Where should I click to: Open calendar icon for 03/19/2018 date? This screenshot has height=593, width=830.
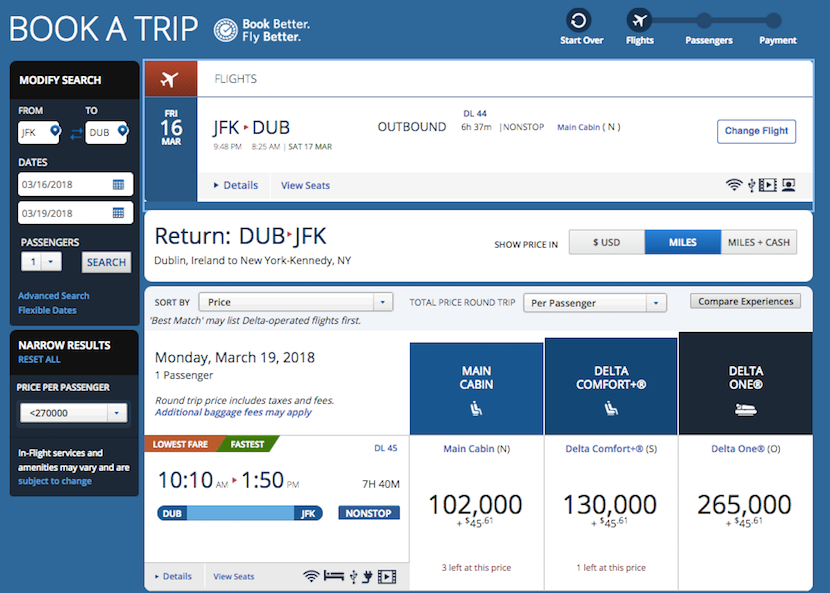pyautogui.click(x=118, y=213)
